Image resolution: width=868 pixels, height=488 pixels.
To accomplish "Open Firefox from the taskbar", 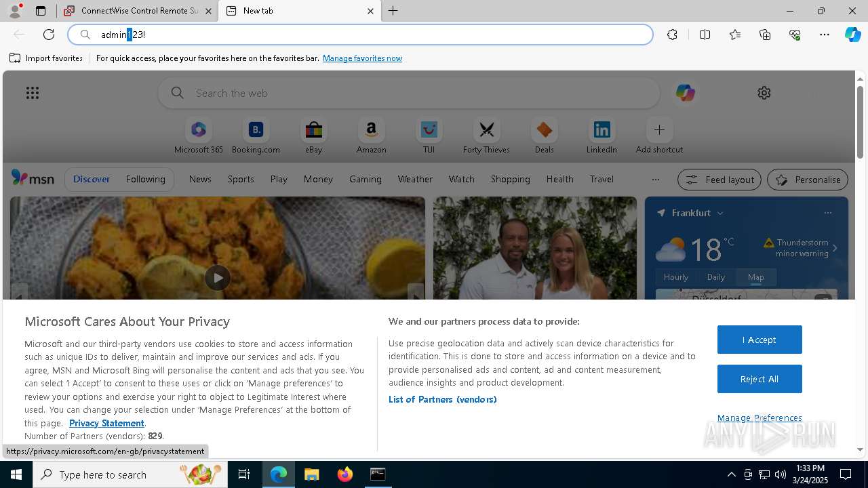I will (345, 474).
